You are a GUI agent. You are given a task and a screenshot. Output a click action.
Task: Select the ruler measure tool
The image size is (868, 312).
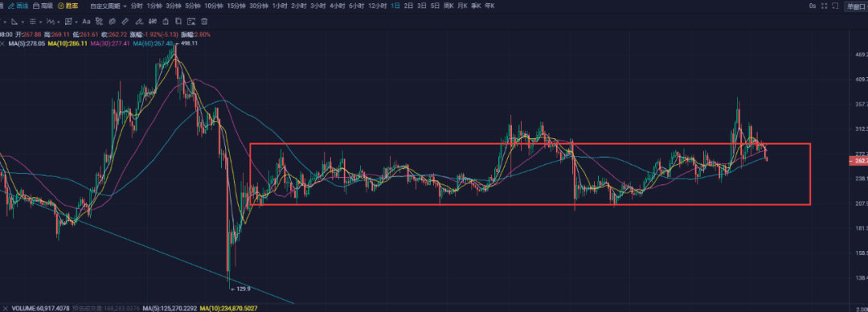click(125, 22)
